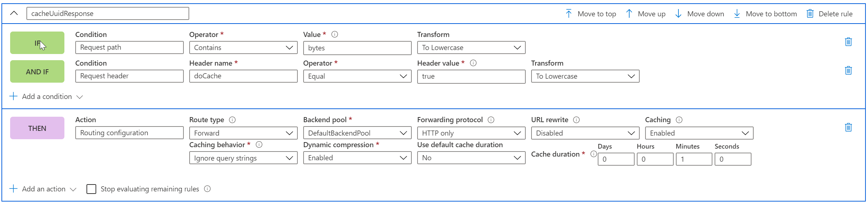Viewport: 868px width, 203px height.
Task: Show info tooltip for Caching field
Action: click(x=679, y=120)
